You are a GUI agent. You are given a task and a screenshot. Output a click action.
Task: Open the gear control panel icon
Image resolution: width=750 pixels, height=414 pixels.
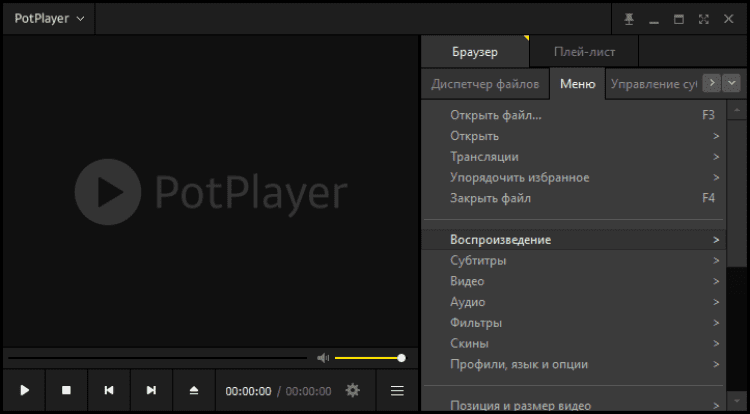tap(353, 391)
